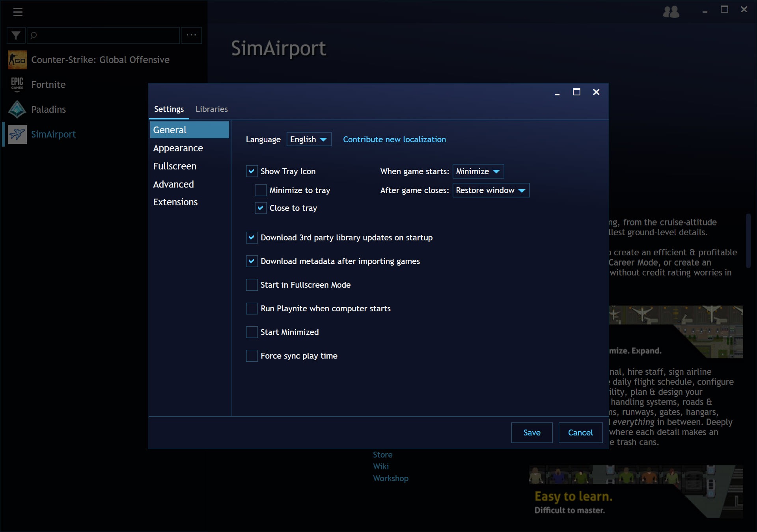757x532 pixels.
Task: Click the filter funnel icon
Action: coord(16,35)
